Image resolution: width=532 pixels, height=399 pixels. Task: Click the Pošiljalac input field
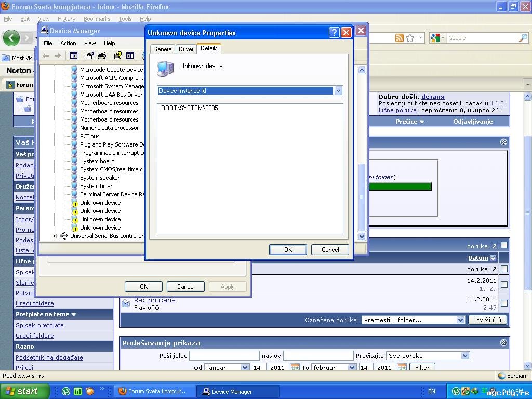[224, 355]
